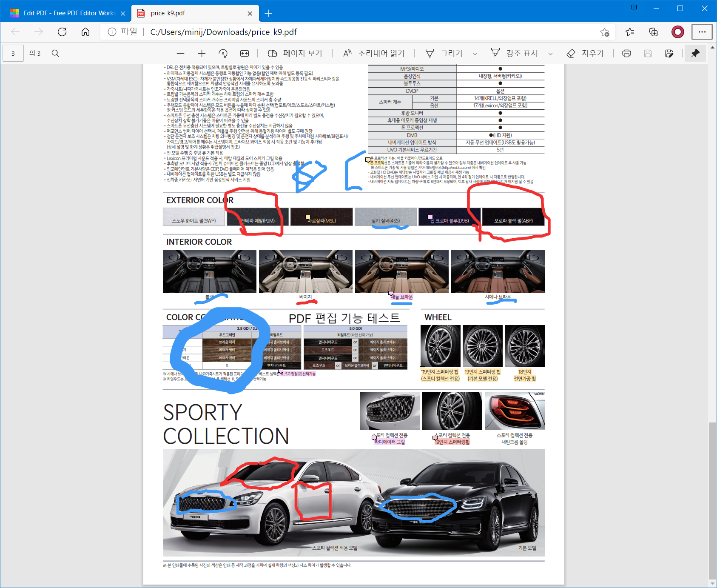Expand the 강조 표시 color options arrow

(x=550, y=54)
